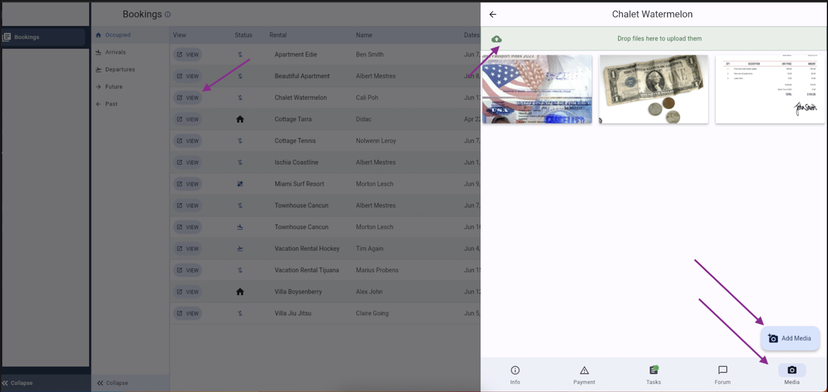Click the status icon for Ischia Coastline
This screenshot has width=828, height=392.
point(240,162)
